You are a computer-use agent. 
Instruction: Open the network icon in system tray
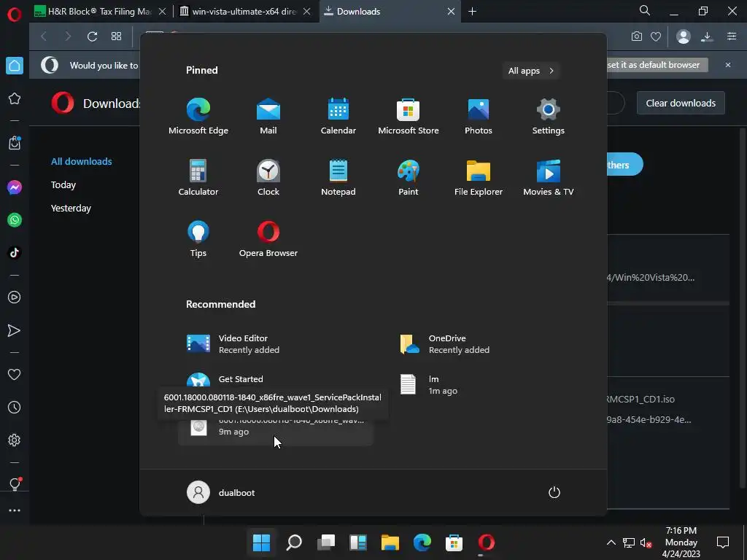pos(629,542)
